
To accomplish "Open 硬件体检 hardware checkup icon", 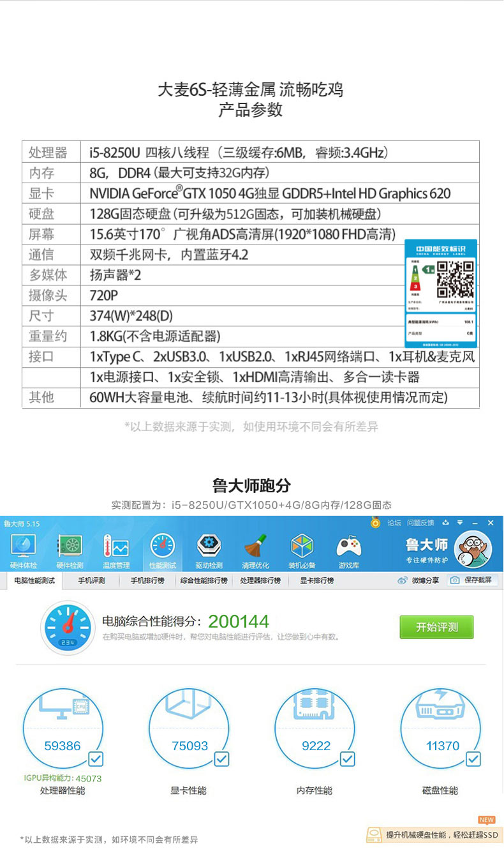I will 24,551.
